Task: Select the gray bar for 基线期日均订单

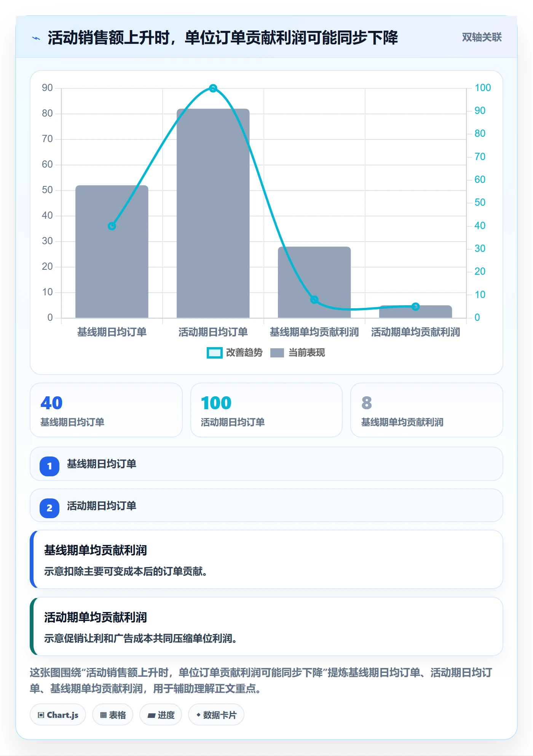Action: [112, 251]
